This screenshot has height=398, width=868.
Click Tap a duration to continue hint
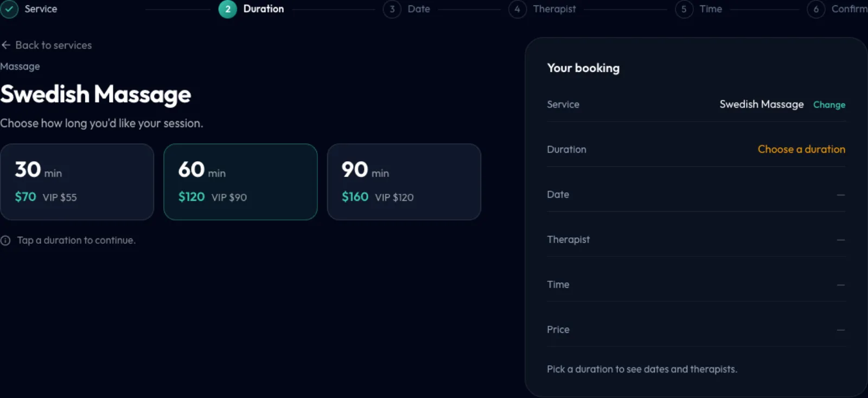(x=76, y=240)
